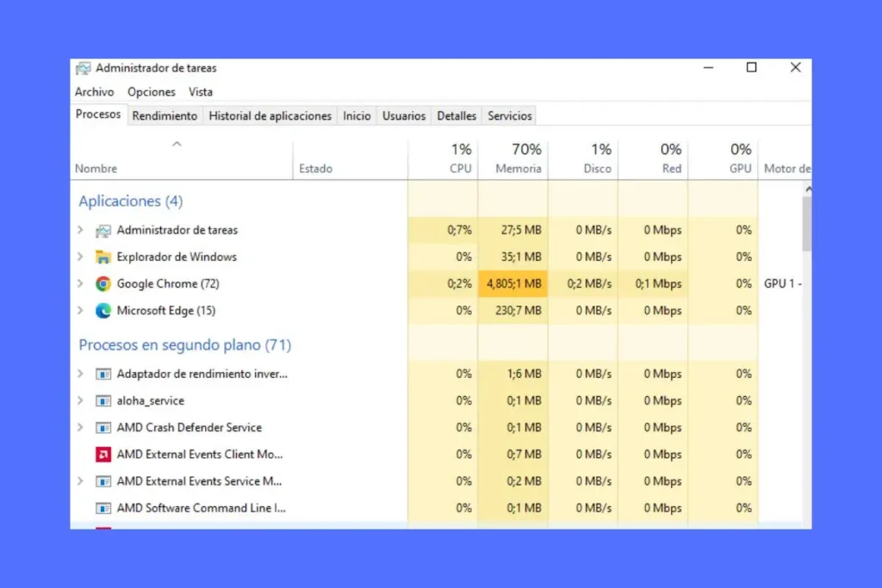Select the AMD Software Command Line I... name
The height and width of the screenshot is (588, 882).
tap(202, 508)
